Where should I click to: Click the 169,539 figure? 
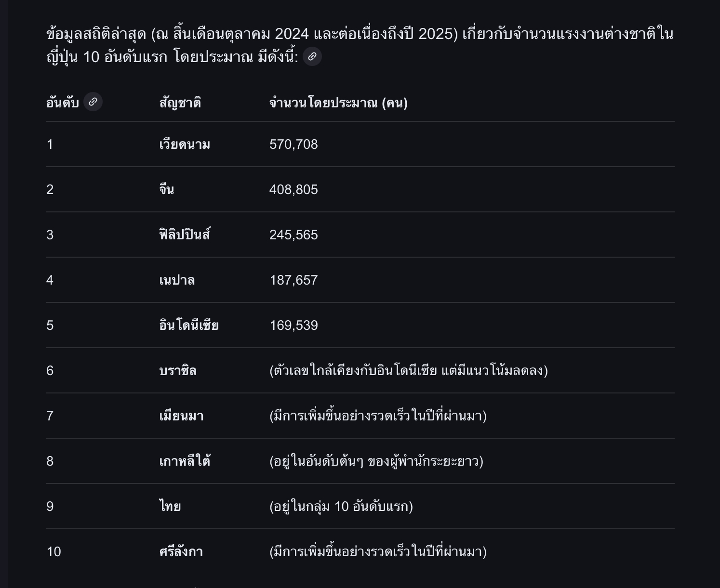[x=293, y=326]
